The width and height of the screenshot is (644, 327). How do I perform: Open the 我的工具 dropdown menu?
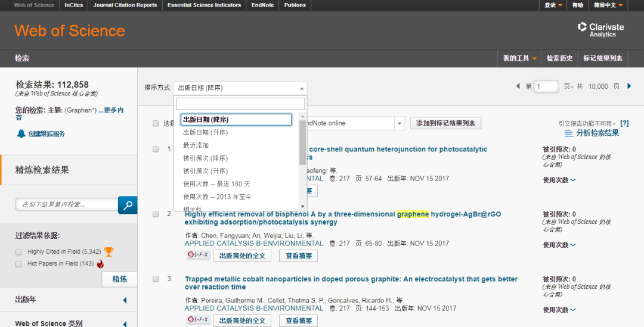[x=519, y=58]
